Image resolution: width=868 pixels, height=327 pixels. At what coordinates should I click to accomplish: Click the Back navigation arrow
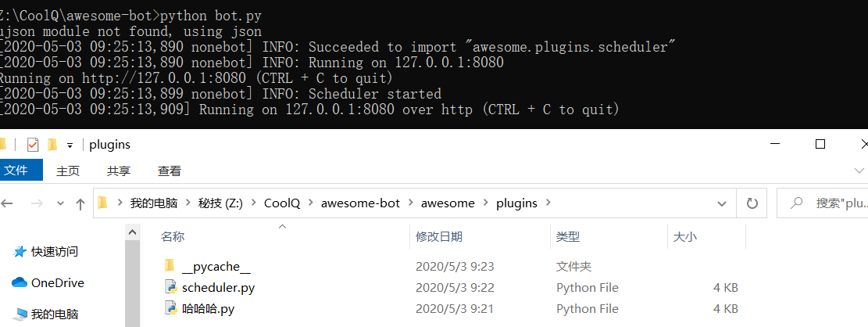[x=8, y=203]
